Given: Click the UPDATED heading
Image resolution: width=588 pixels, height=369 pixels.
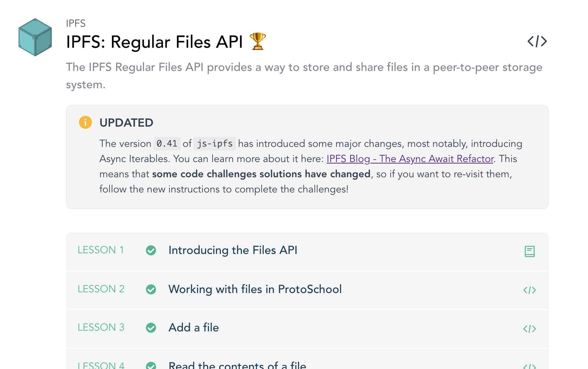Looking at the screenshot, I should coord(126,123).
